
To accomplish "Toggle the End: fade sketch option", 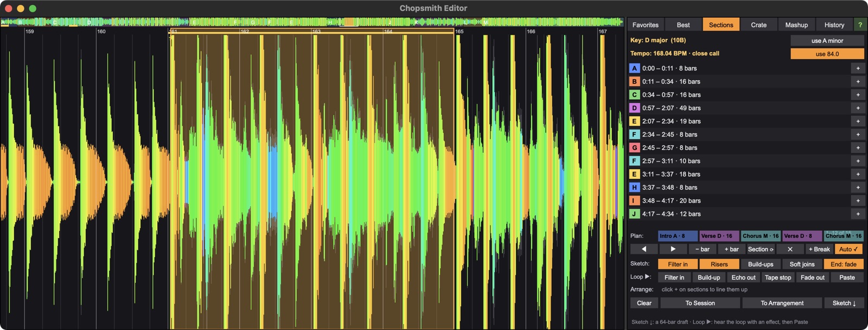I will click(x=844, y=264).
